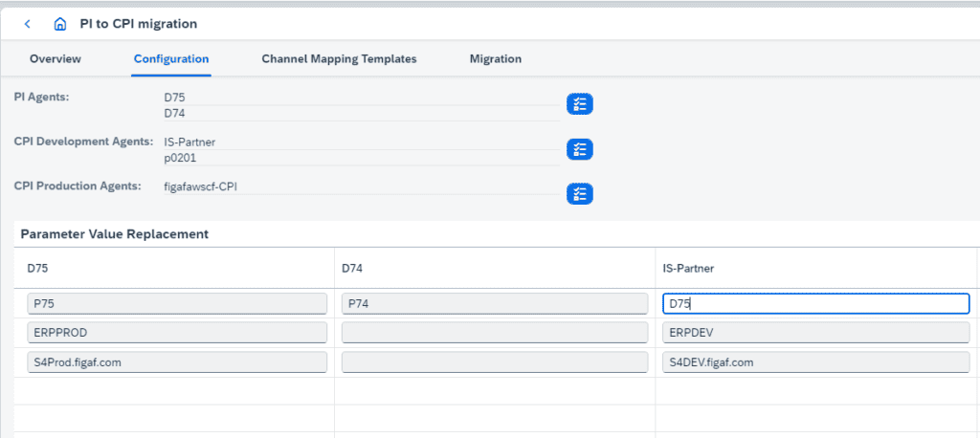Edit the P74 input field
This screenshot has height=438, width=980.
point(495,304)
